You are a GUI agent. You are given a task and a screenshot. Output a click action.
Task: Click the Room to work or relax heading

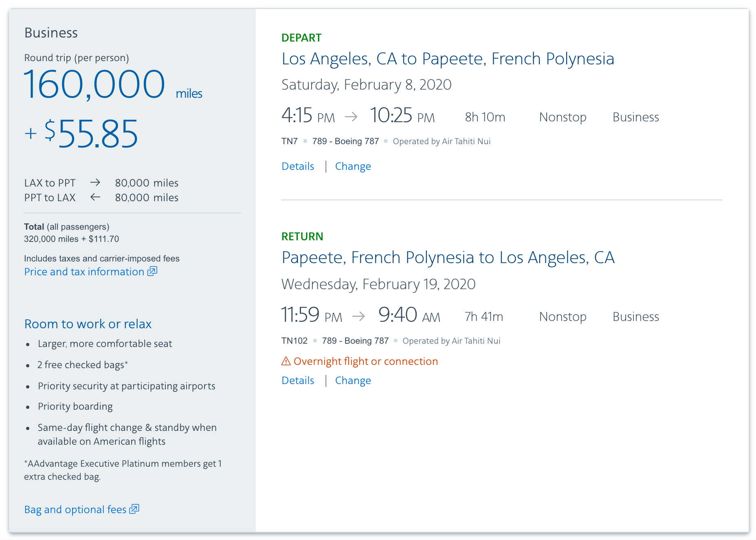click(x=88, y=324)
